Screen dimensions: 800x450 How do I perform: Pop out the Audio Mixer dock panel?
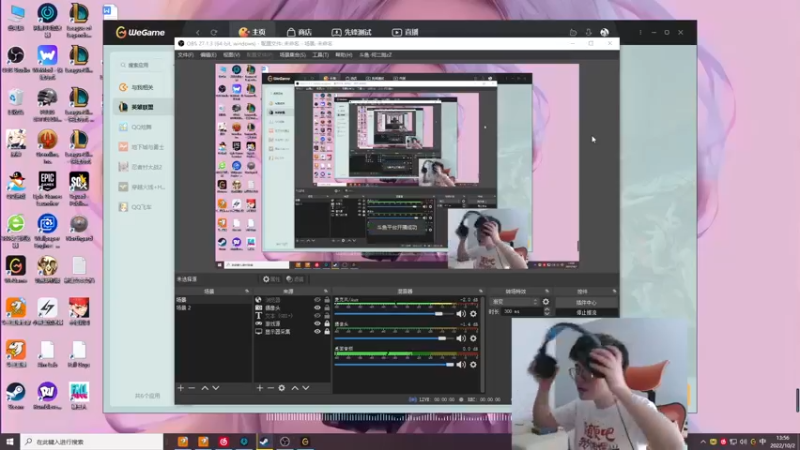[481, 291]
